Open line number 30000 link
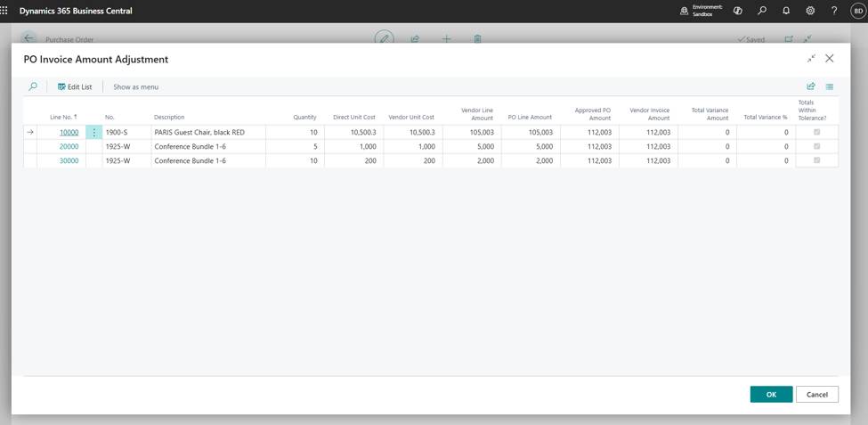The height and width of the screenshot is (425, 868). 69,160
